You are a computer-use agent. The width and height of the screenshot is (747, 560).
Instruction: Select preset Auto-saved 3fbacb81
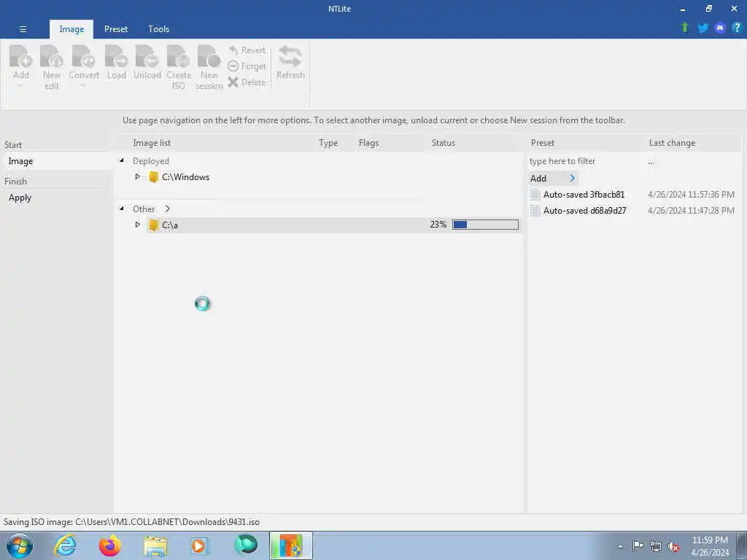click(584, 194)
